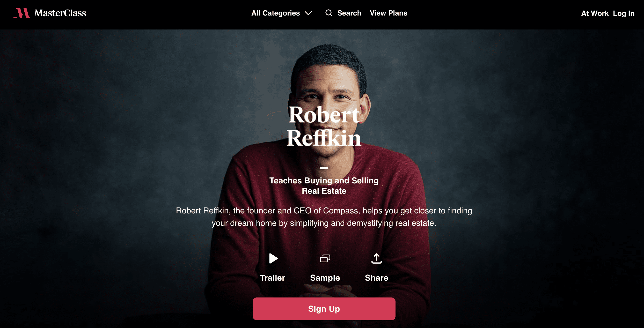Screen dimensions: 644x328
Task: Click the Log In link
Action: (x=624, y=13)
